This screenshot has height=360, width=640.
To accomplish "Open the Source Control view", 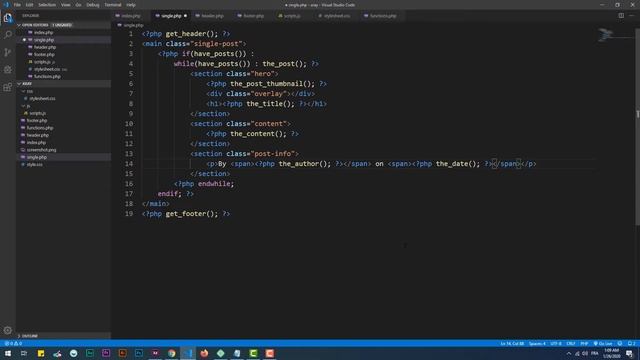I will (x=8, y=52).
